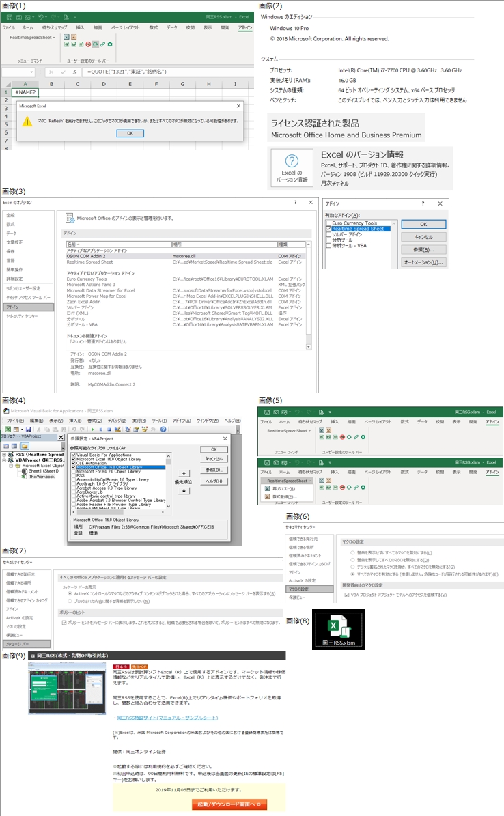Open the Name Box dropdown beside formula bar
This screenshot has width=504, height=816.
click(32, 72)
